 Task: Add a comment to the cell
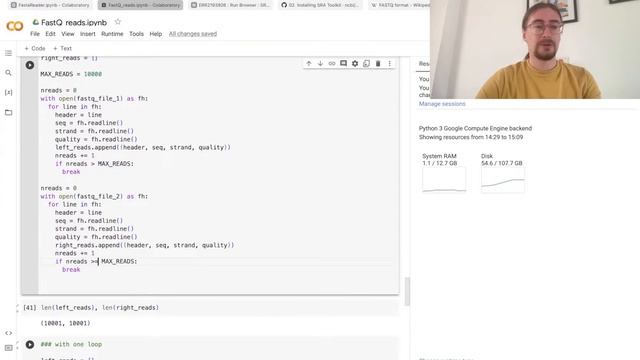343,63
